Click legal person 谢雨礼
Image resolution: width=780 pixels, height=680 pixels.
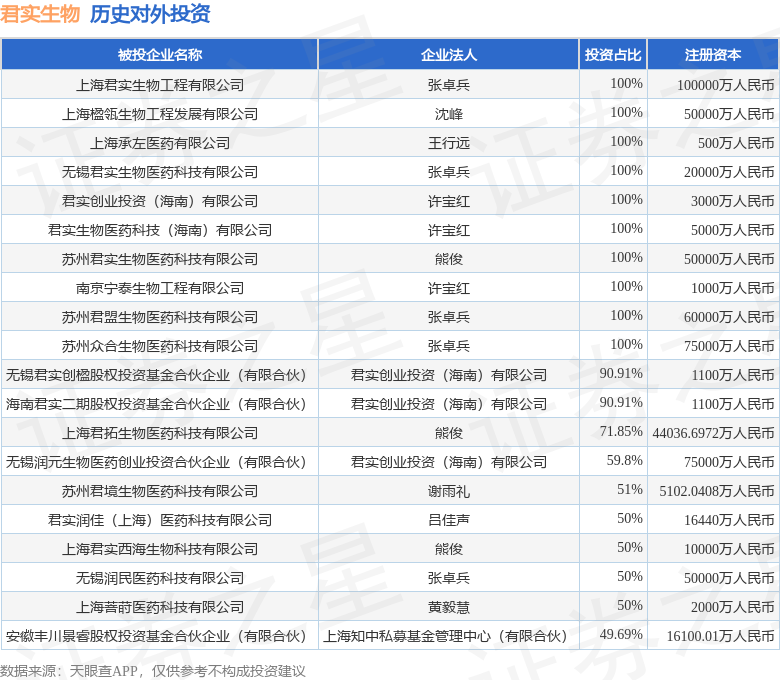(x=449, y=491)
